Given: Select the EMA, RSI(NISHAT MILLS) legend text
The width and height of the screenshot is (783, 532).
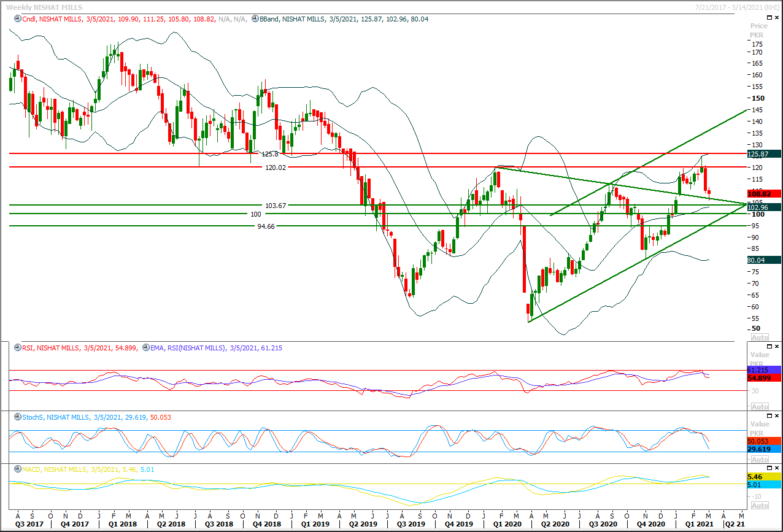Looking at the screenshot, I should click(188, 348).
